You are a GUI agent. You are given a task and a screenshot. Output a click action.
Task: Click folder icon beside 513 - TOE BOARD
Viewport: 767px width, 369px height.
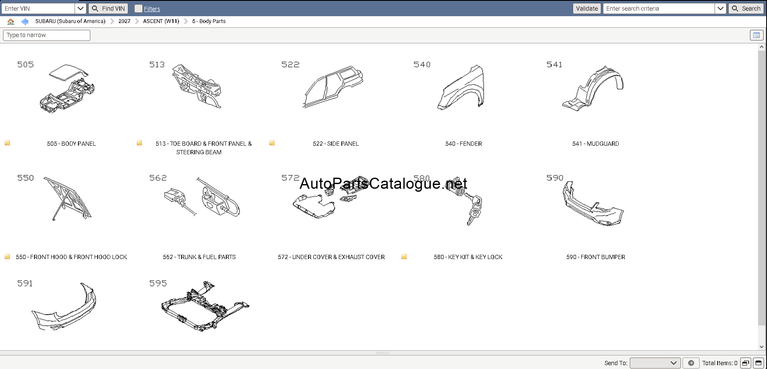139,143
